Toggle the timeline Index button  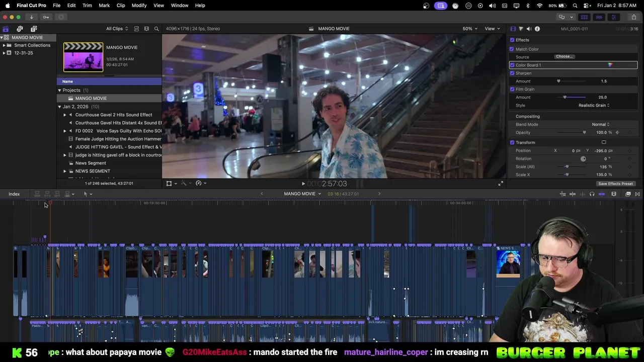pyautogui.click(x=14, y=194)
